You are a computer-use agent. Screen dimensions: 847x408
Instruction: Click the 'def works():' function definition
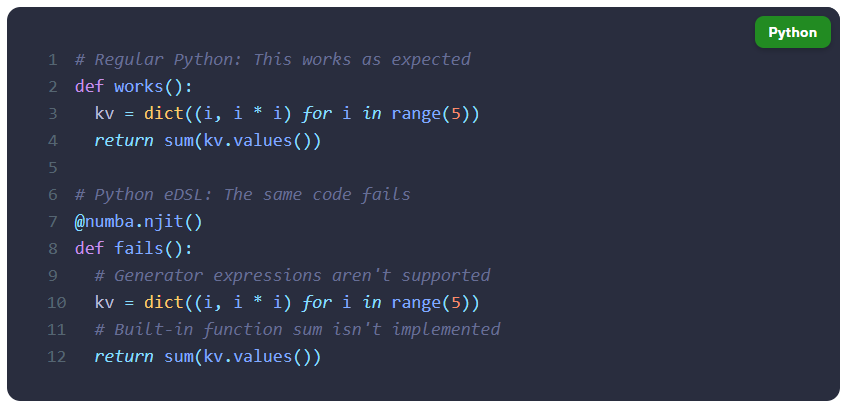coord(133,86)
